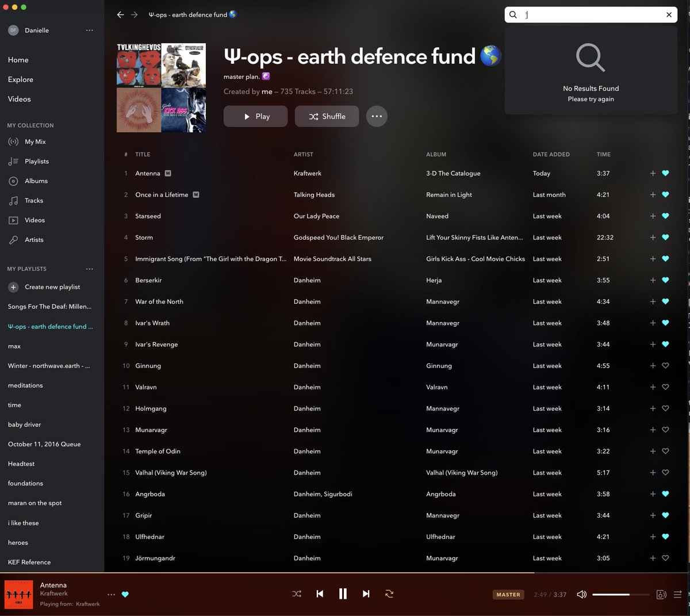This screenshot has height=616, width=690.
Task: Open now playing track options menu
Action: coord(111,594)
